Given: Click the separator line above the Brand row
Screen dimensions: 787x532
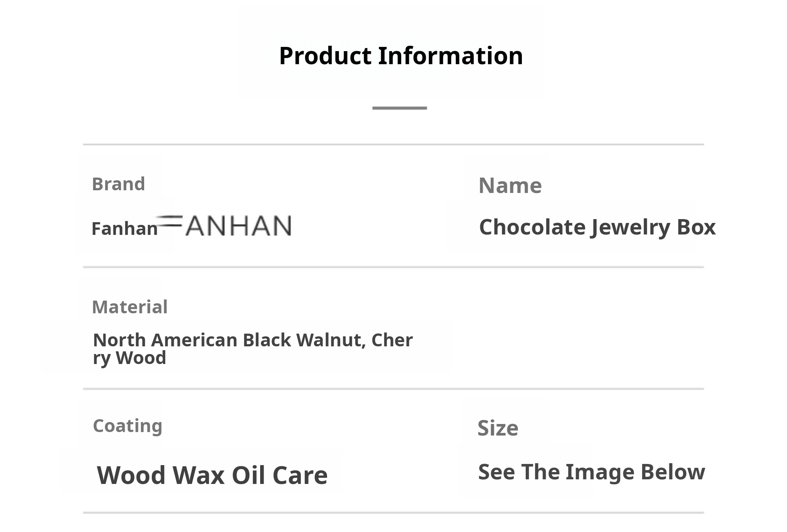Looking at the screenshot, I should coord(393,145).
